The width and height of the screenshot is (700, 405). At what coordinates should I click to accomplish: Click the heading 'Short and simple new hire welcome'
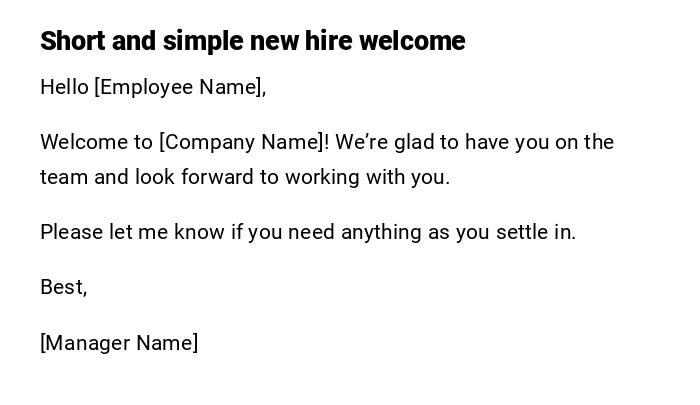pos(252,41)
